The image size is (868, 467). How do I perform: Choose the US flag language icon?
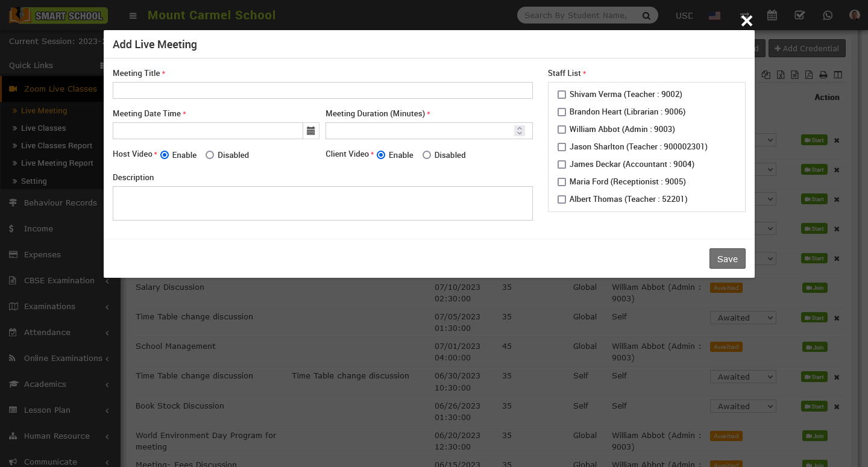click(x=715, y=16)
